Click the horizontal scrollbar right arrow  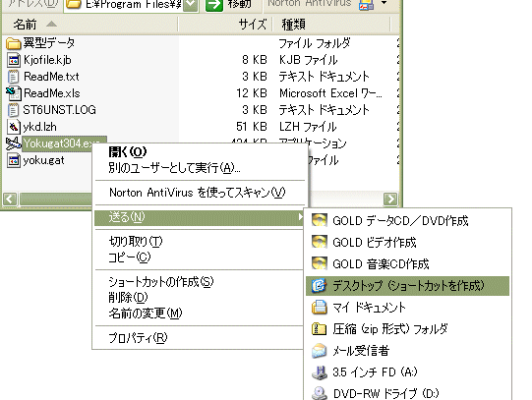[x=390, y=199]
